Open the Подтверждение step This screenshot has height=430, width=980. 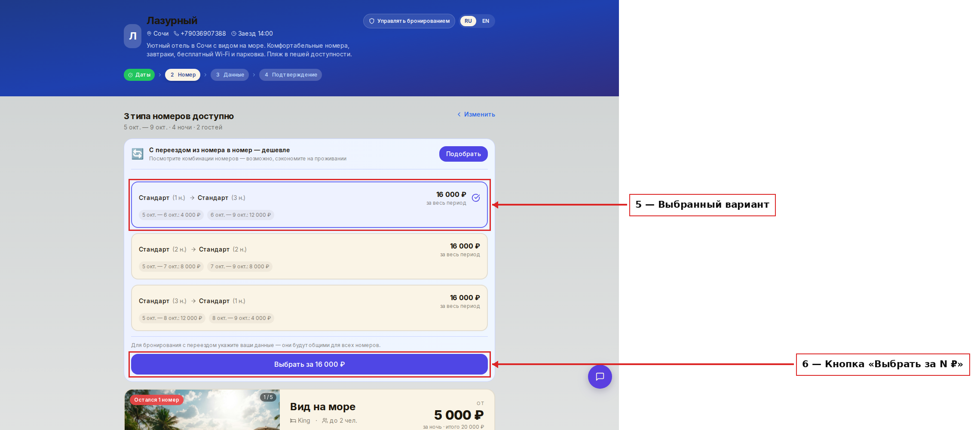291,75
